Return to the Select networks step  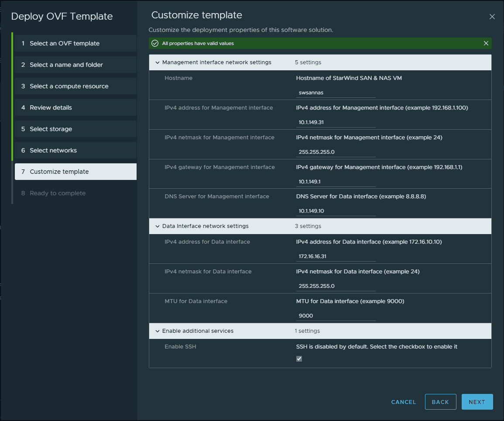pos(53,150)
